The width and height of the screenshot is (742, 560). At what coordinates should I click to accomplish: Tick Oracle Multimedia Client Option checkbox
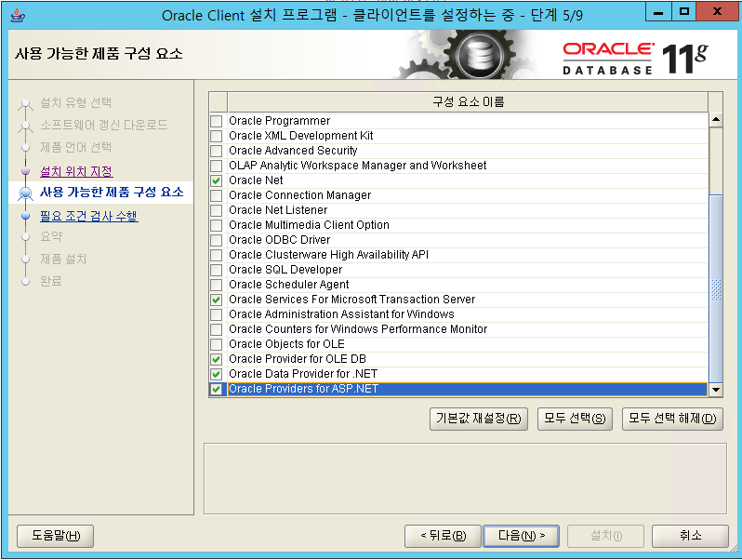tap(217, 225)
